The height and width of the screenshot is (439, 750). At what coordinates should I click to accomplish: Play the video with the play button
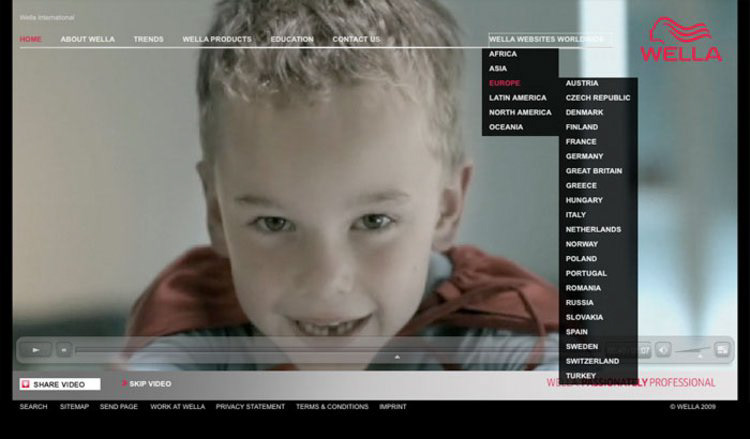35,350
